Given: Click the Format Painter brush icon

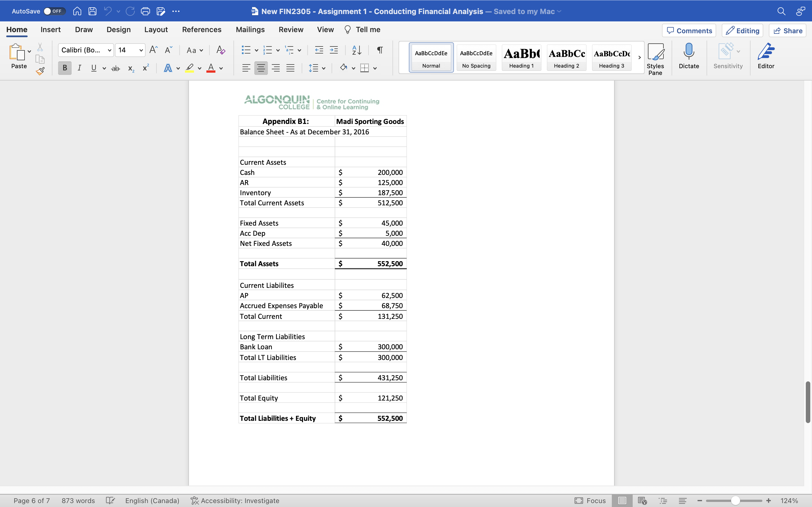Looking at the screenshot, I should coord(40,71).
